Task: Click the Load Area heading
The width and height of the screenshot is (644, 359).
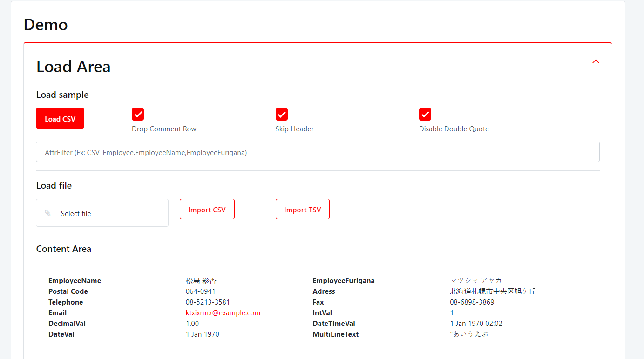Action: tap(74, 67)
